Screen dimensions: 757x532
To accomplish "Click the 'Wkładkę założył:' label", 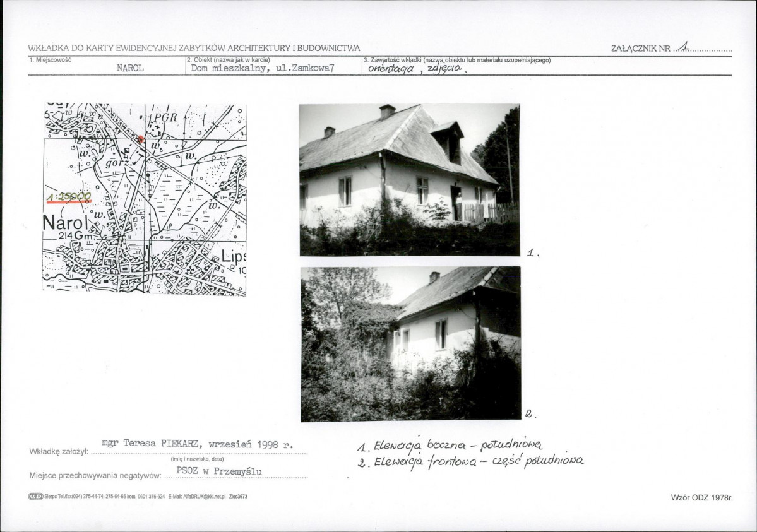I will click(x=59, y=452).
